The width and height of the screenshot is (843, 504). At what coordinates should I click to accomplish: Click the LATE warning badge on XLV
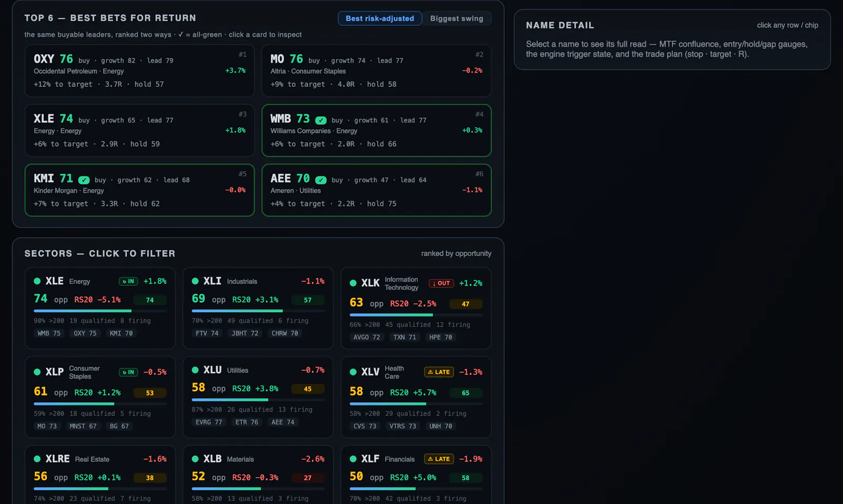point(439,372)
